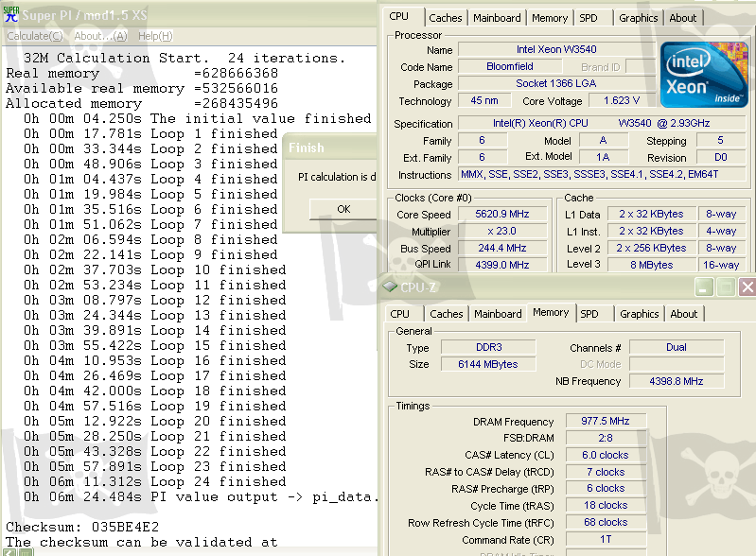The width and height of the screenshot is (756, 556).
Task: Select CPU tab in lower CPU-Z window
Action: [x=399, y=314]
